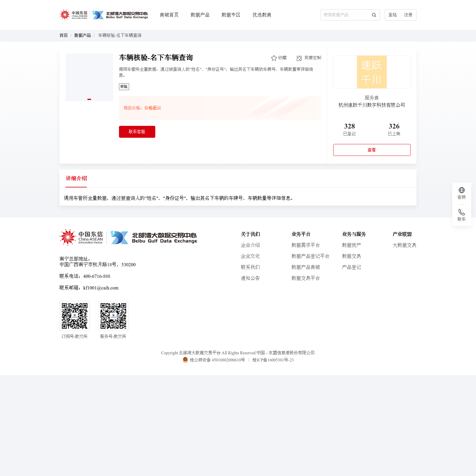This screenshot has width=476, height=476.
Task: Open 数据产品 in the top navigation
Action: (200, 15)
